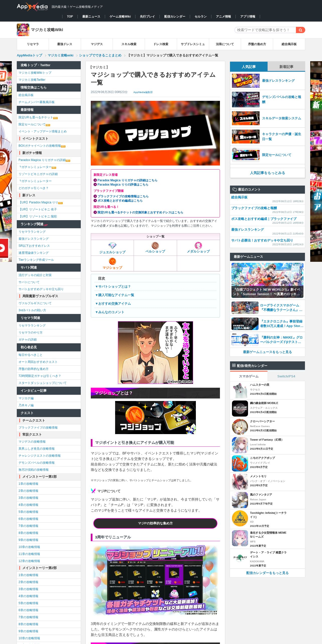
Task: Click the マジPの効率的な集め方 button
Action: tap(155, 523)
